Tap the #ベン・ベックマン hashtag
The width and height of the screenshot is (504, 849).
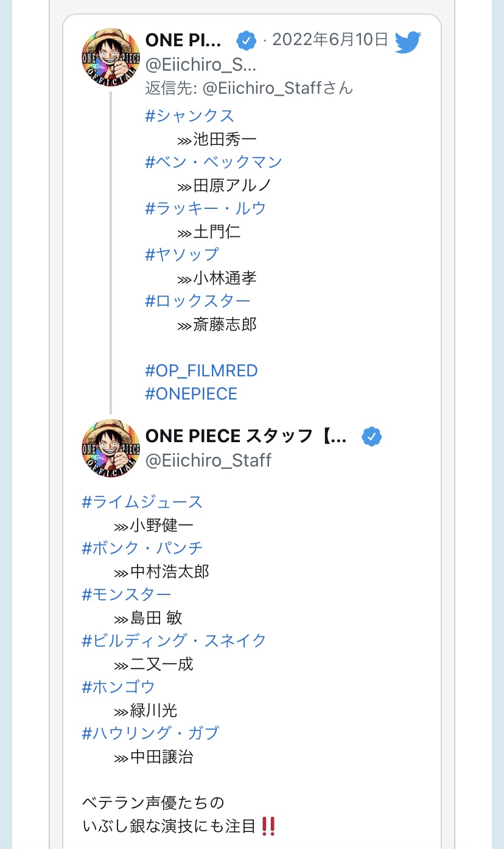pos(214,162)
